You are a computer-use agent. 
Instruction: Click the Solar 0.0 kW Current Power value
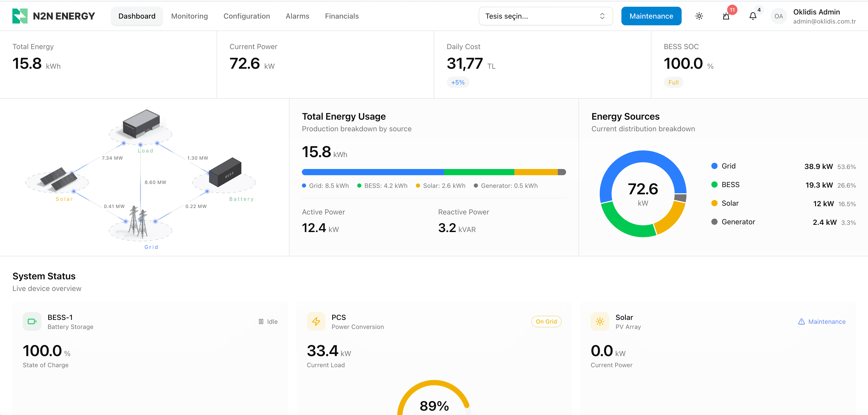[x=608, y=351]
